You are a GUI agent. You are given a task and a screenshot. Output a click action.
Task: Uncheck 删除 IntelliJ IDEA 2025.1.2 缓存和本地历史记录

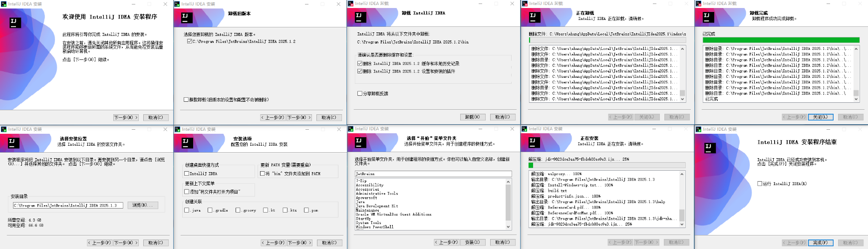(360, 63)
